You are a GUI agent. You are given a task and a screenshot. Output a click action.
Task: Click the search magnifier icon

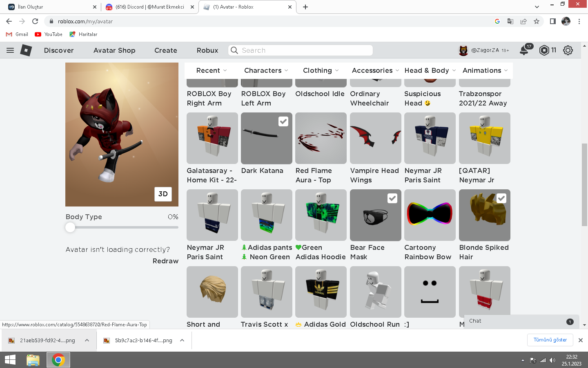(x=234, y=50)
